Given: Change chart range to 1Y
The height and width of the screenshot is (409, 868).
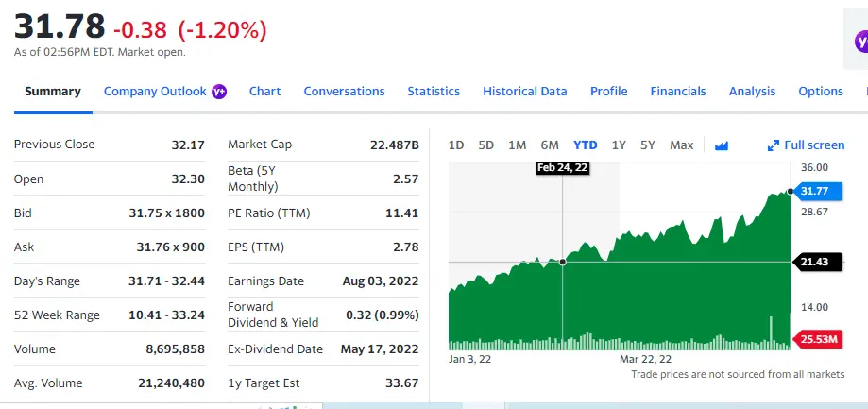Looking at the screenshot, I should [619, 145].
